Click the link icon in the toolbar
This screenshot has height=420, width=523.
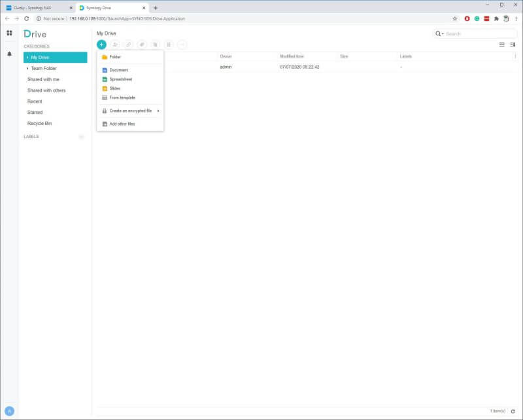tap(128, 44)
